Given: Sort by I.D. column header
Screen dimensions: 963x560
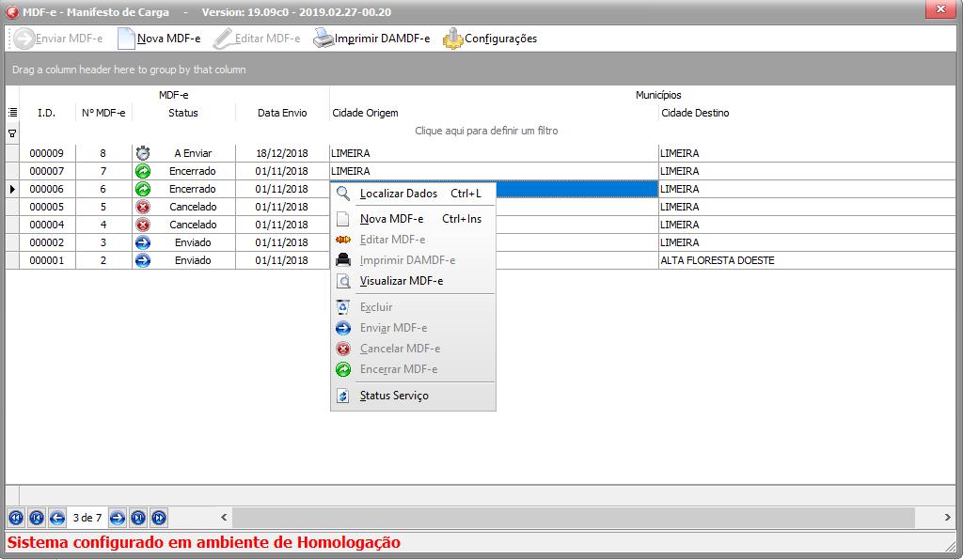Looking at the screenshot, I should coord(47,113).
